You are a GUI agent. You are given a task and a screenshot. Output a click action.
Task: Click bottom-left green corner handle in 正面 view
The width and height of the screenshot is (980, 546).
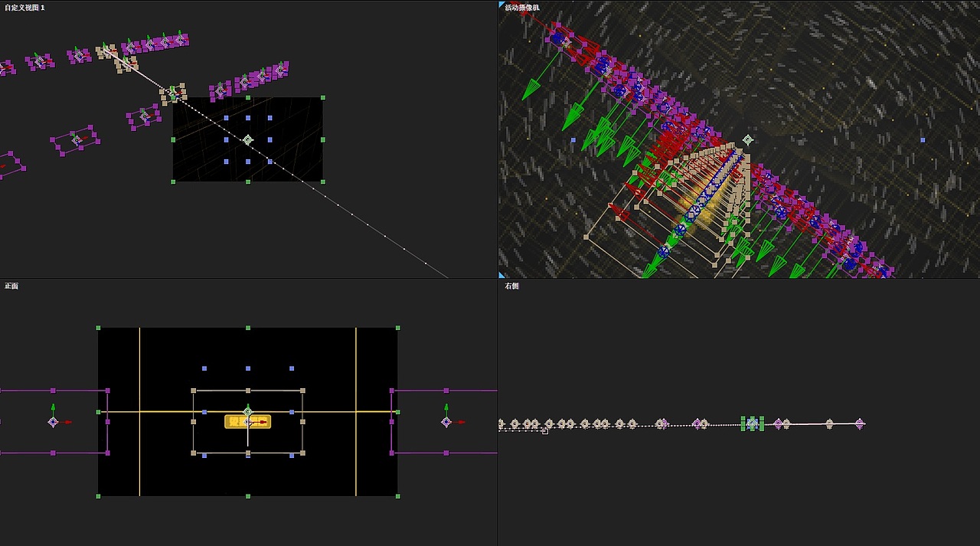(98, 496)
